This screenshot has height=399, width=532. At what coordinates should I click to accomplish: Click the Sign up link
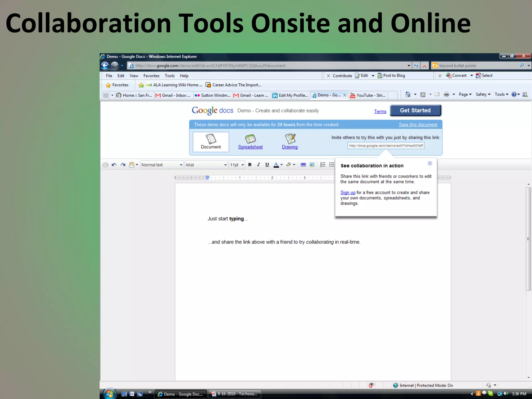[x=348, y=192]
